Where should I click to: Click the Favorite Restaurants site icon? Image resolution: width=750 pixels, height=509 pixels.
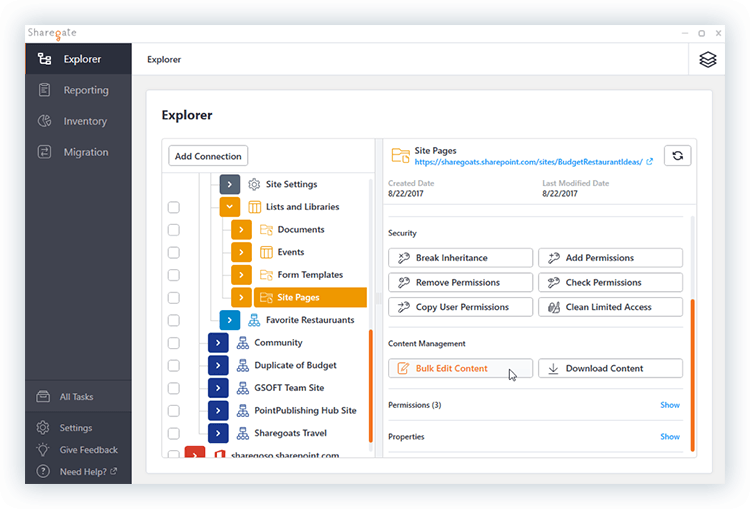pos(254,320)
